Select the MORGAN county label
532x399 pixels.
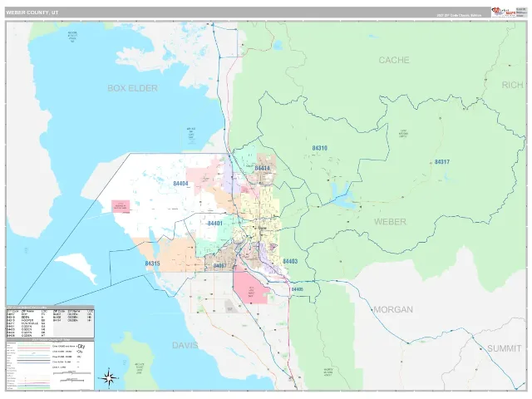393,309
